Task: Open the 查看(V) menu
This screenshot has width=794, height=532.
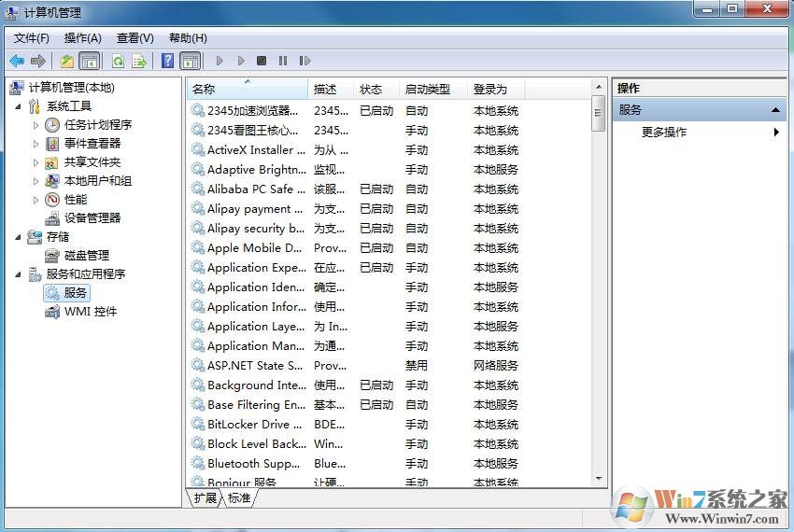Action: point(135,38)
